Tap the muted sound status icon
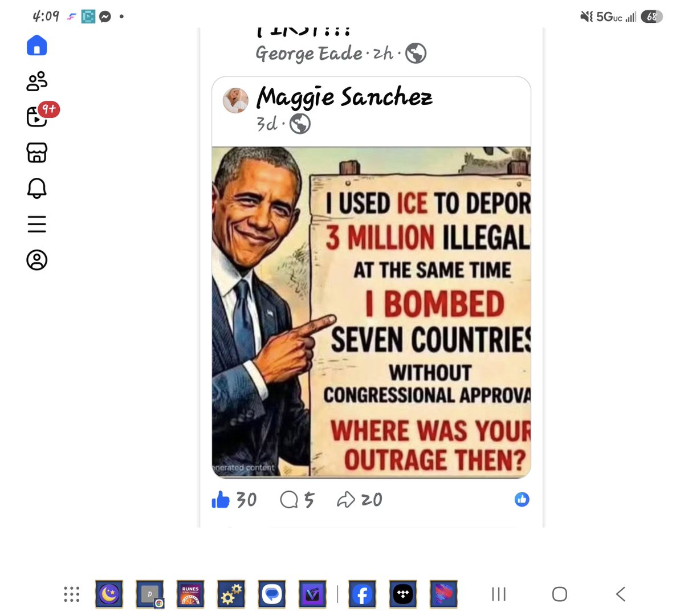The width and height of the screenshot is (684, 616). tap(587, 17)
